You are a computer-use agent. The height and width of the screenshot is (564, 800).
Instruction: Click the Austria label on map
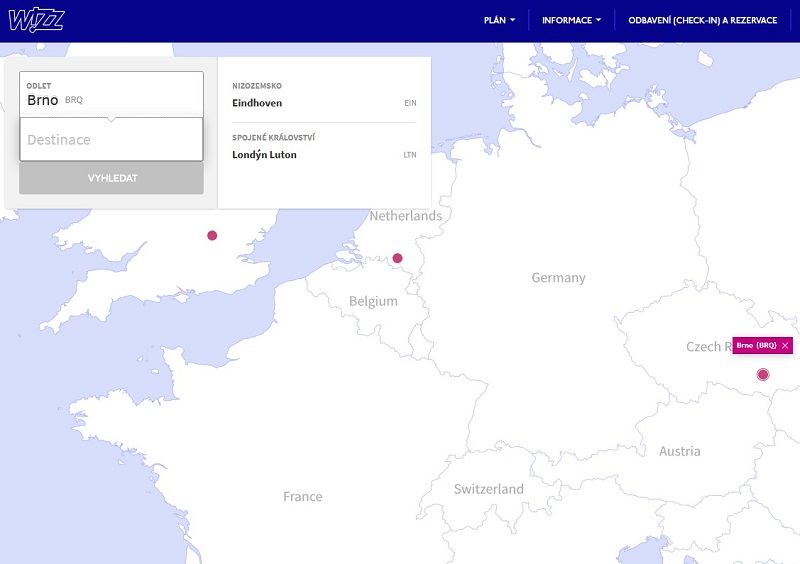tap(680, 451)
